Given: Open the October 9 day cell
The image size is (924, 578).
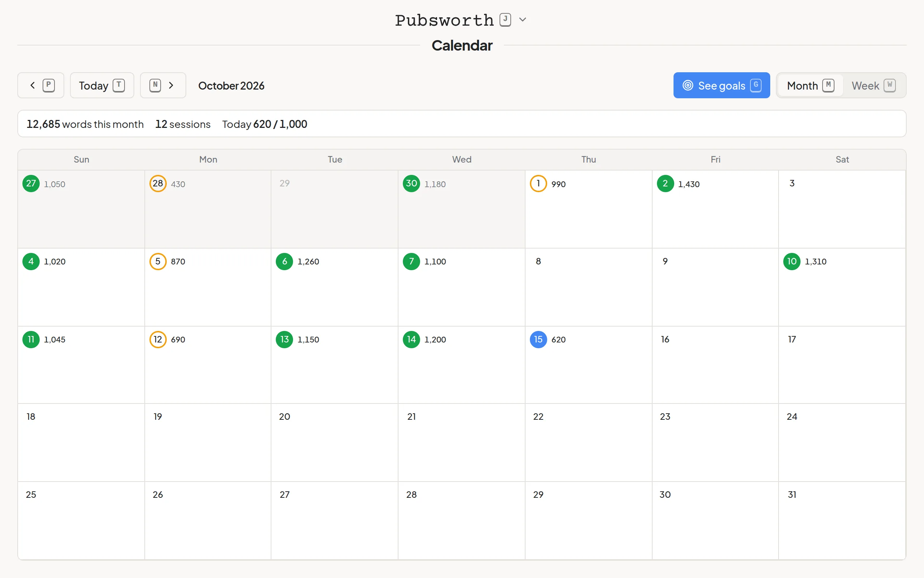Looking at the screenshot, I should (715, 287).
